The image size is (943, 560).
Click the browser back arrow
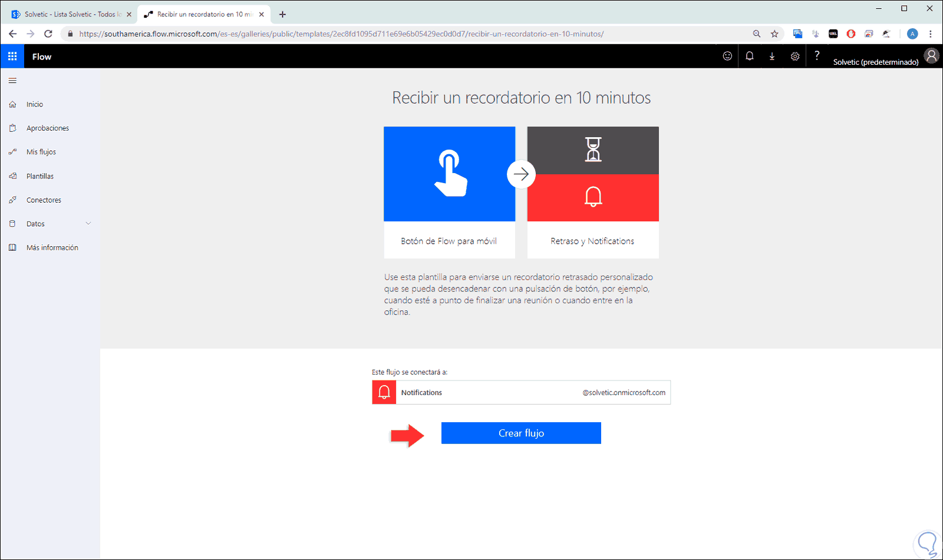[x=12, y=34]
